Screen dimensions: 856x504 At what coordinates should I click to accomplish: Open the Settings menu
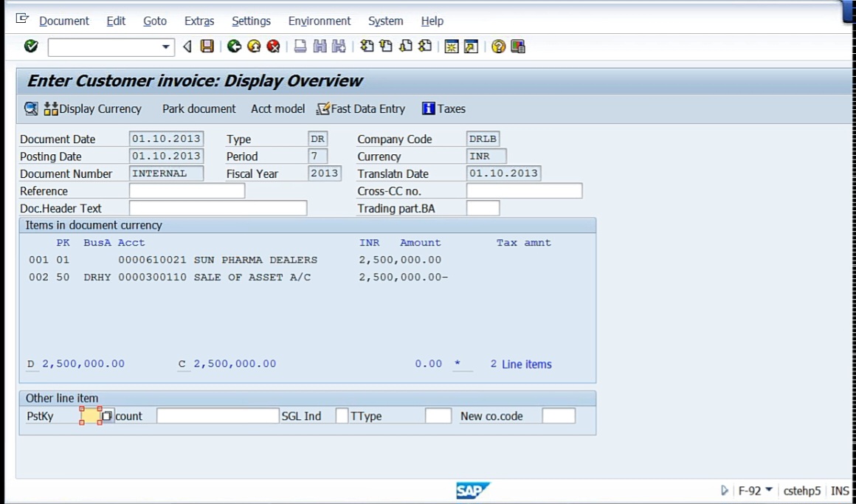tap(251, 21)
